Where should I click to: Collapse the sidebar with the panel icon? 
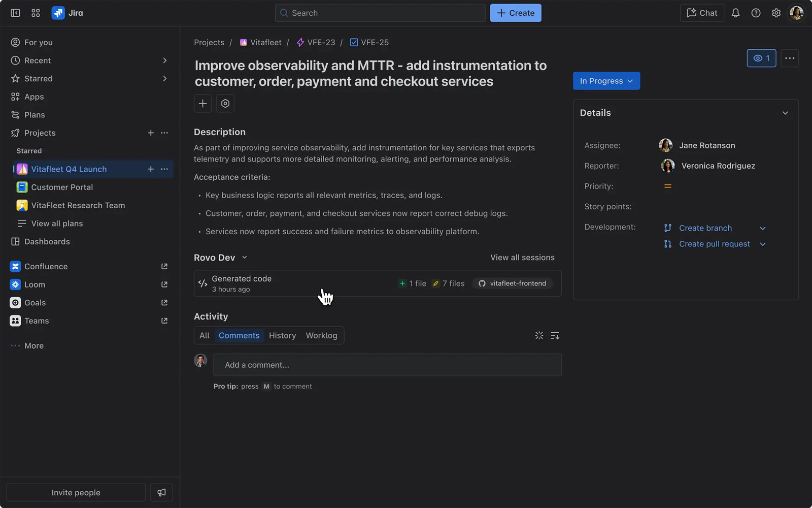click(x=15, y=13)
